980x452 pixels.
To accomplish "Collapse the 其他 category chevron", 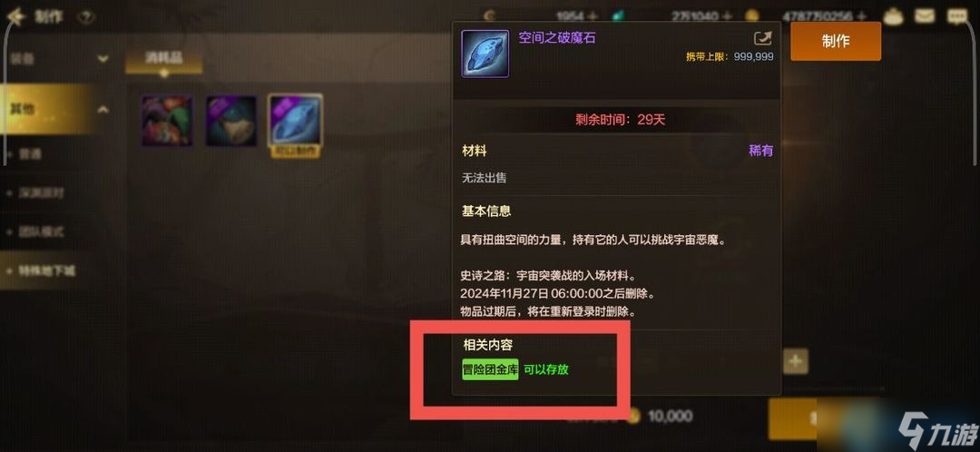I will pyautogui.click(x=103, y=110).
